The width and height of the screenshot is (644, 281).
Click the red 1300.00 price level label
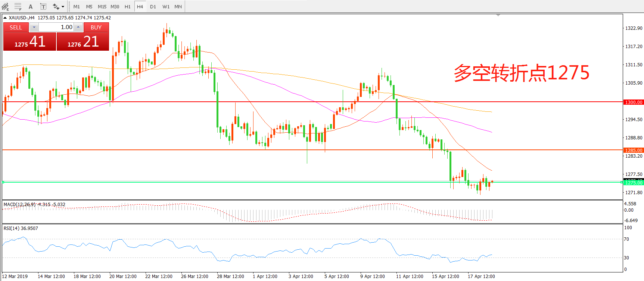[x=634, y=102]
